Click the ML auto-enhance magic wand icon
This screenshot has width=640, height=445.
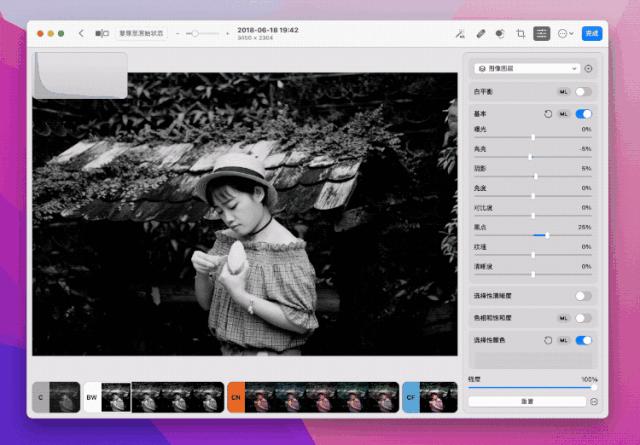click(459, 33)
